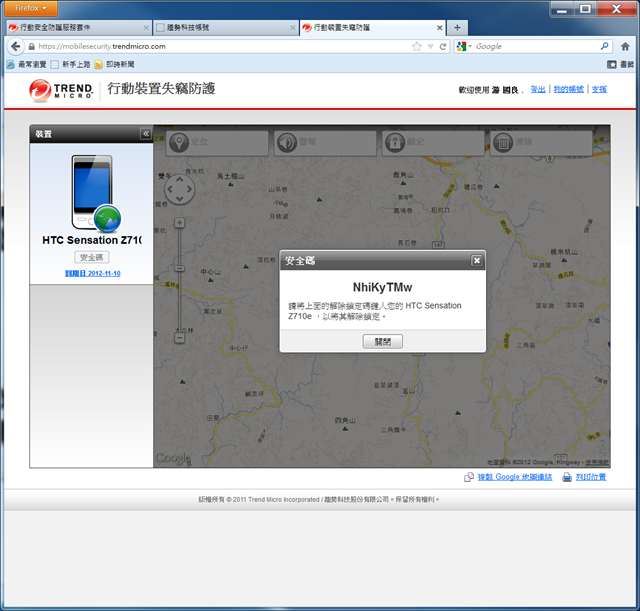Reload the page with refresh icon
The height and width of the screenshot is (611, 640).
click(442, 47)
